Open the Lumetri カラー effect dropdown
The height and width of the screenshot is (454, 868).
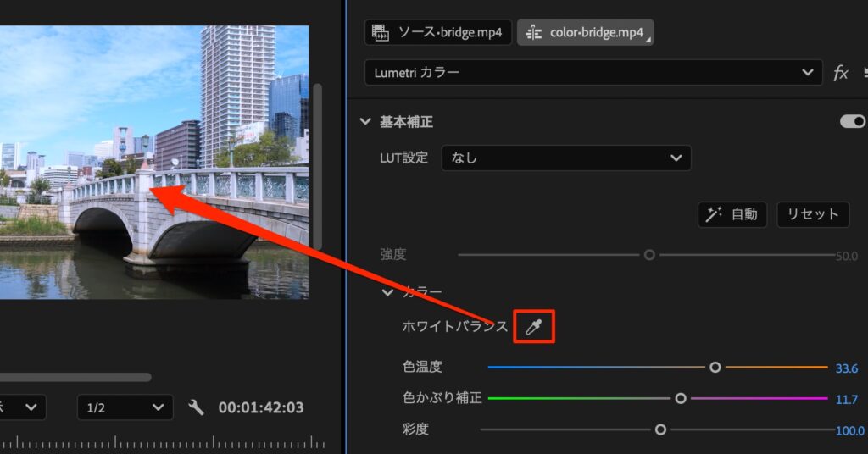593,73
